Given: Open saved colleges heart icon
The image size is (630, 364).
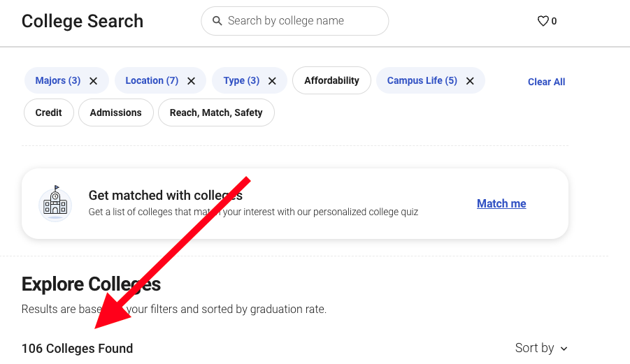Looking at the screenshot, I should click(543, 21).
